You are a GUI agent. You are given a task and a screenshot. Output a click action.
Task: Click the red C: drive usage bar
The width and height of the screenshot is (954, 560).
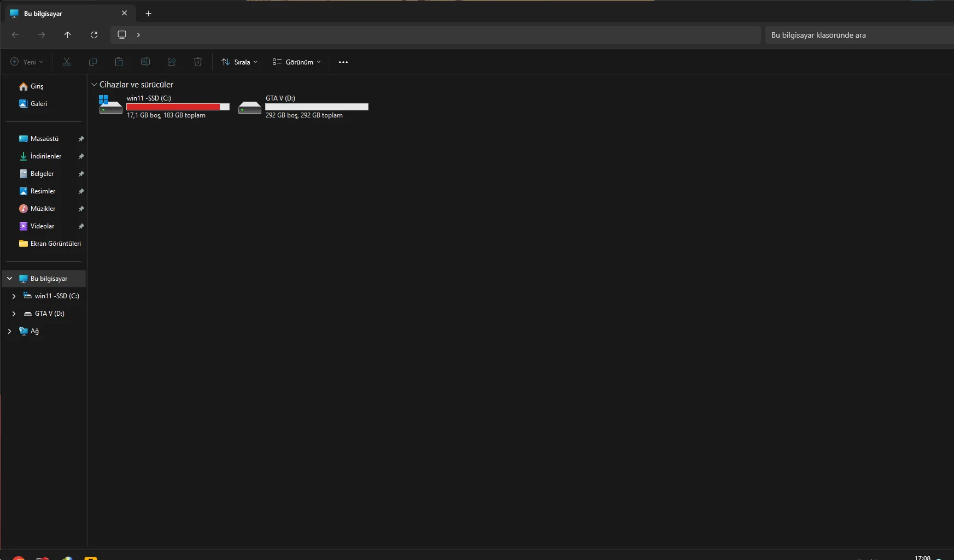tap(178, 107)
